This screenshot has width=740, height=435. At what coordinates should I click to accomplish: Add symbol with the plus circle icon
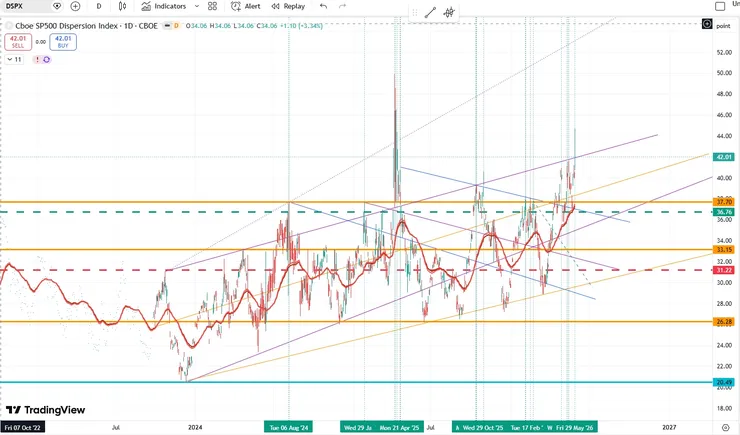click(75, 6)
